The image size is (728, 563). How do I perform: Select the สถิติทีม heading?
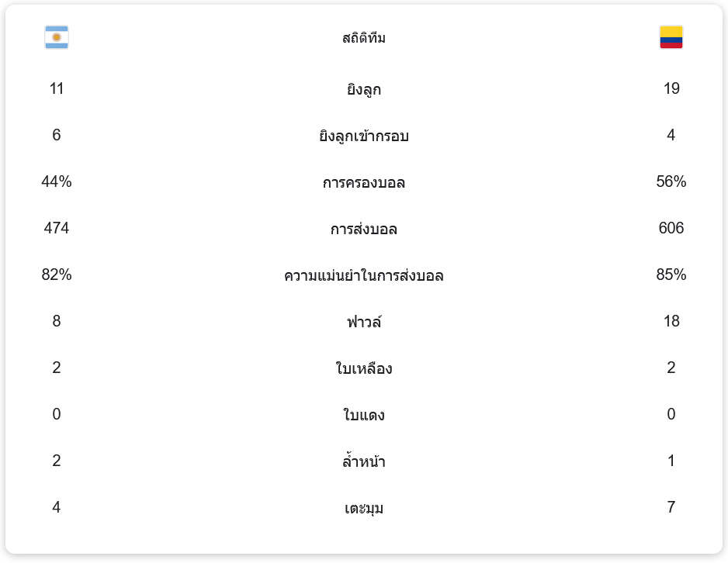coord(364,38)
